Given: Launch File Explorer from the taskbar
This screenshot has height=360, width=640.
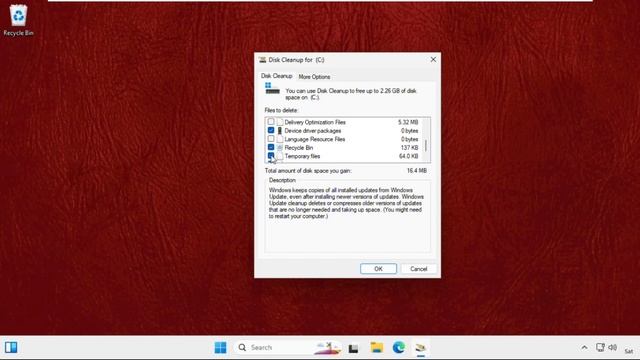Looking at the screenshot, I should 377,347.
